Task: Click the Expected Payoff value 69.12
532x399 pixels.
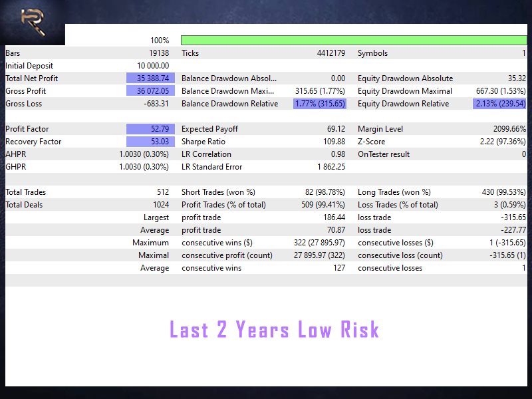Action: [x=336, y=128]
